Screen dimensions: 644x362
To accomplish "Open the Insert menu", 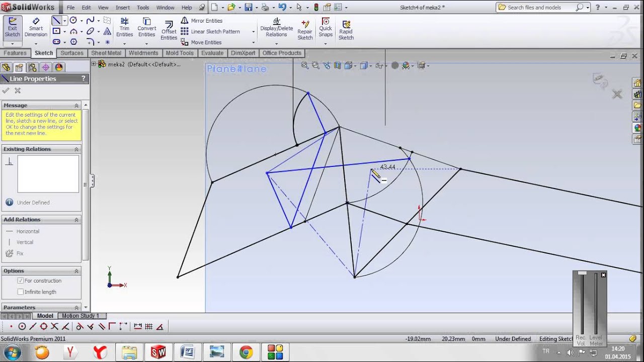I will point(123,8).
